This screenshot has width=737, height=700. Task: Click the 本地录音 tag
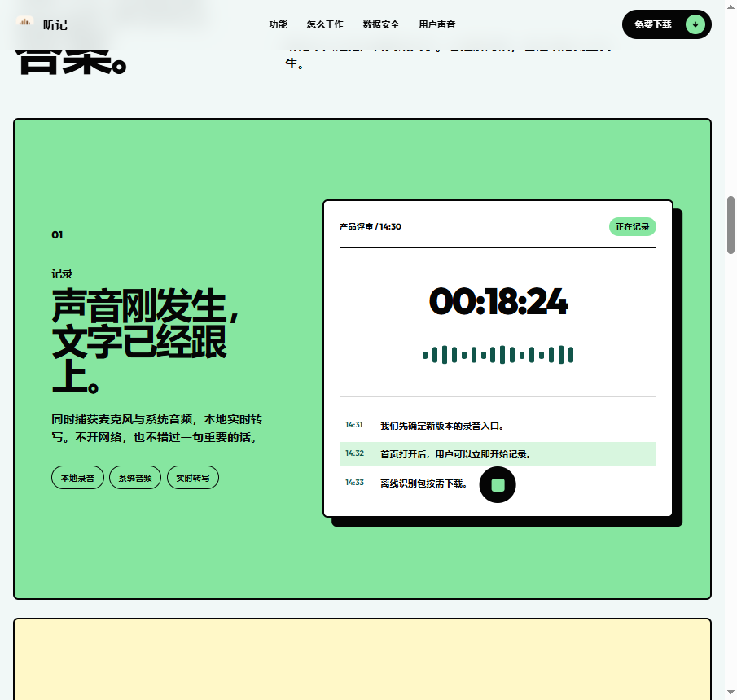(x=77, y=478)
